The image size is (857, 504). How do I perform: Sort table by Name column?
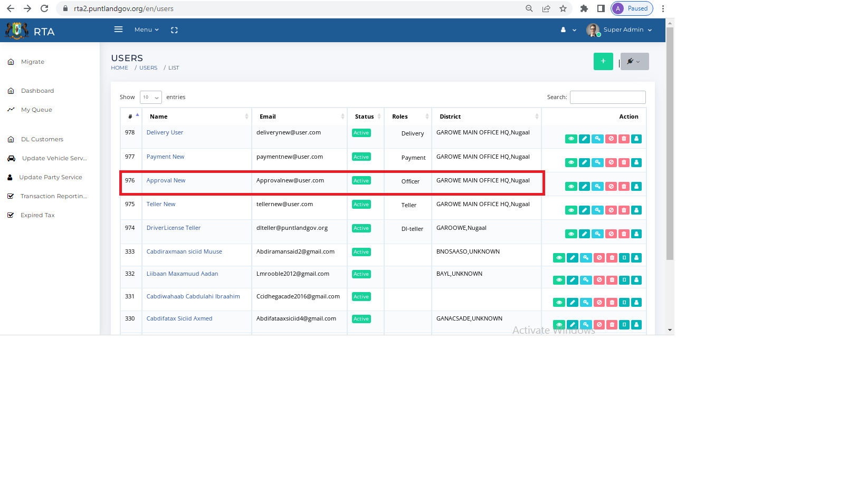196,117
